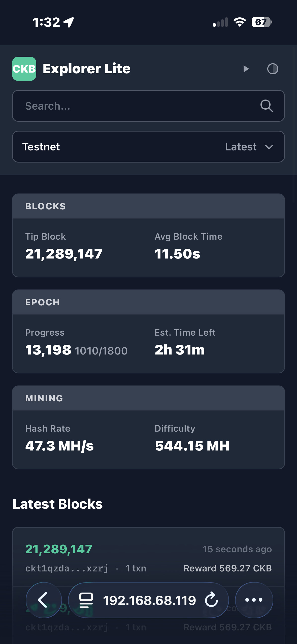Tap the page settings icon beside address

[x=86, y=600]
